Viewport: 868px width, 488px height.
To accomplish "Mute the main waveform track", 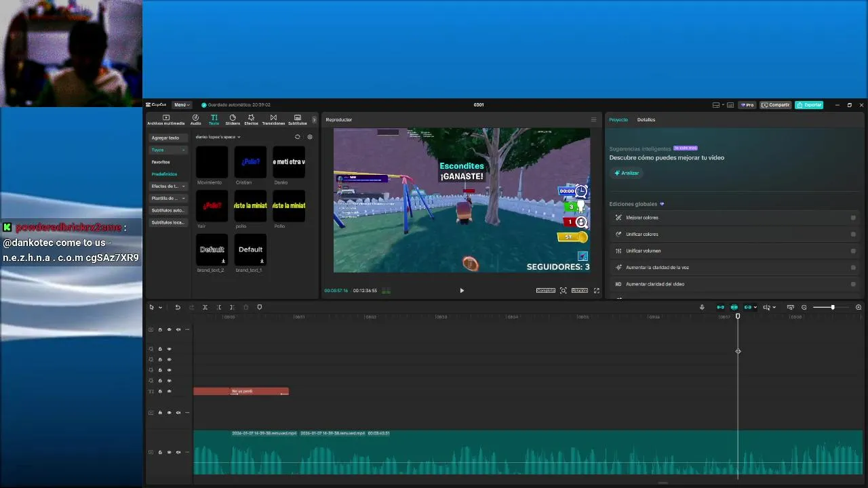I will pyautogui.click(x=178, y=452).
